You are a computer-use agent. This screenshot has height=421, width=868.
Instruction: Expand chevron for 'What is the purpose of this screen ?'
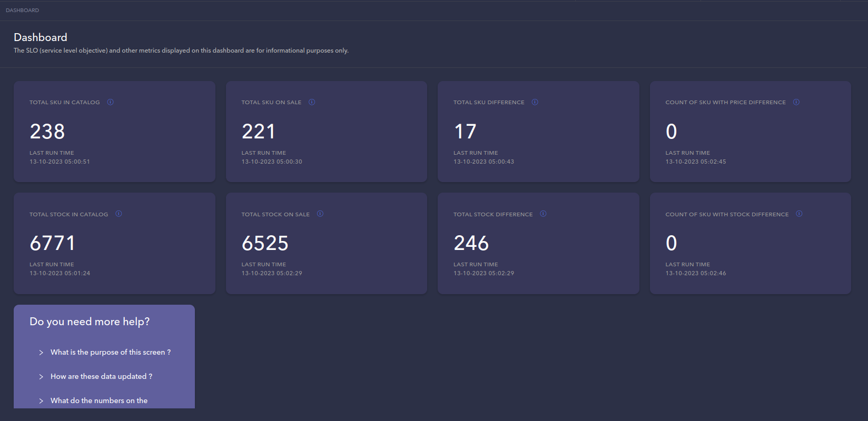(41, 353)
